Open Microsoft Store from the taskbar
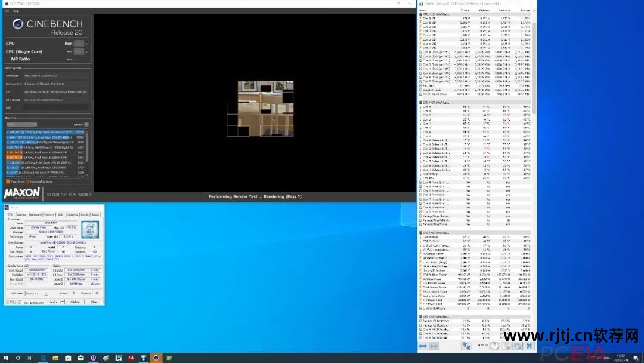Viewport: 644px width, 363px height. 68,358
